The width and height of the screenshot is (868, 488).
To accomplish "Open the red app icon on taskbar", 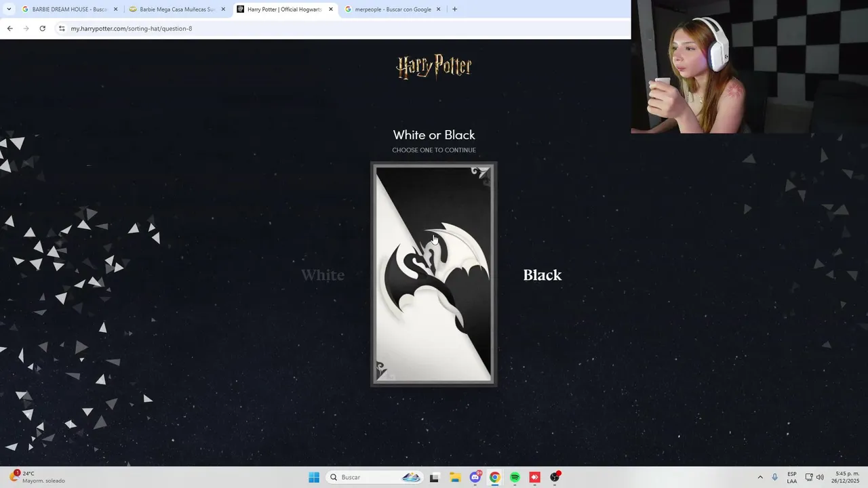I will [534, 477].
